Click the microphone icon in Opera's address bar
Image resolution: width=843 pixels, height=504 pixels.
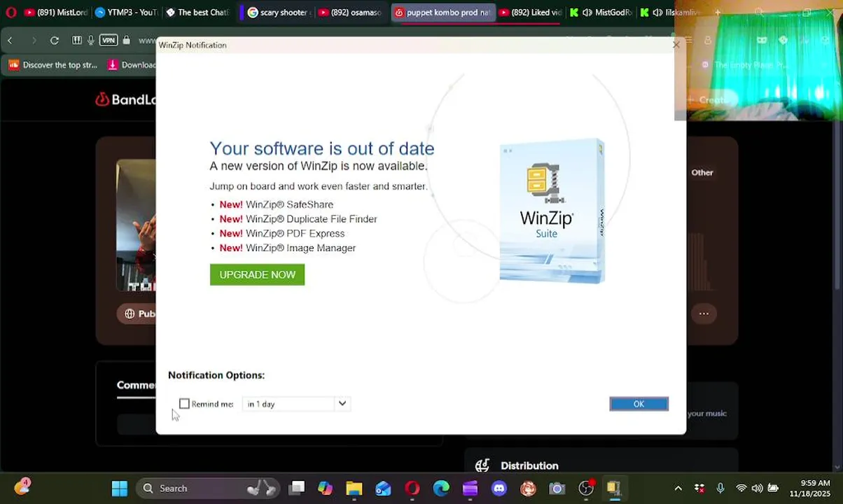coord(91,40)
